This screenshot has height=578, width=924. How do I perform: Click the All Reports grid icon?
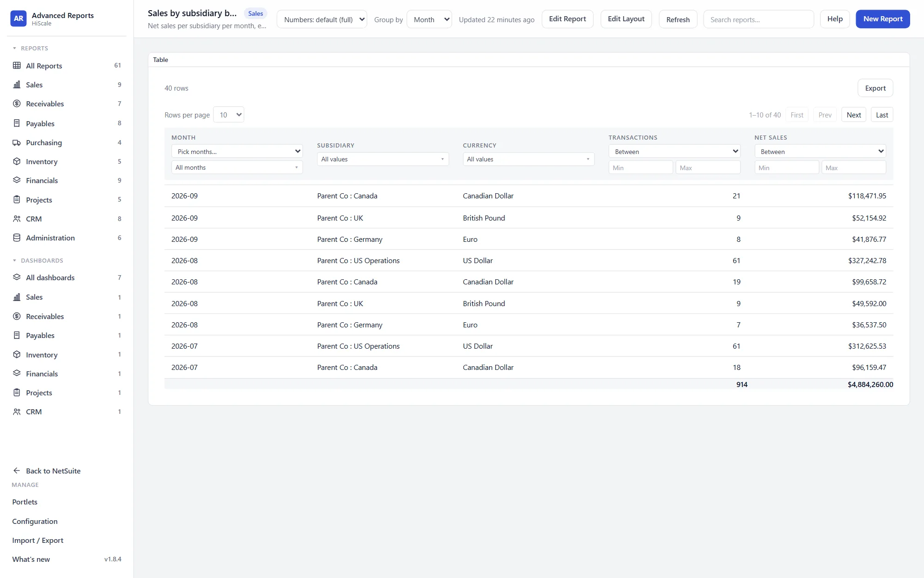(x=17, y=66)
